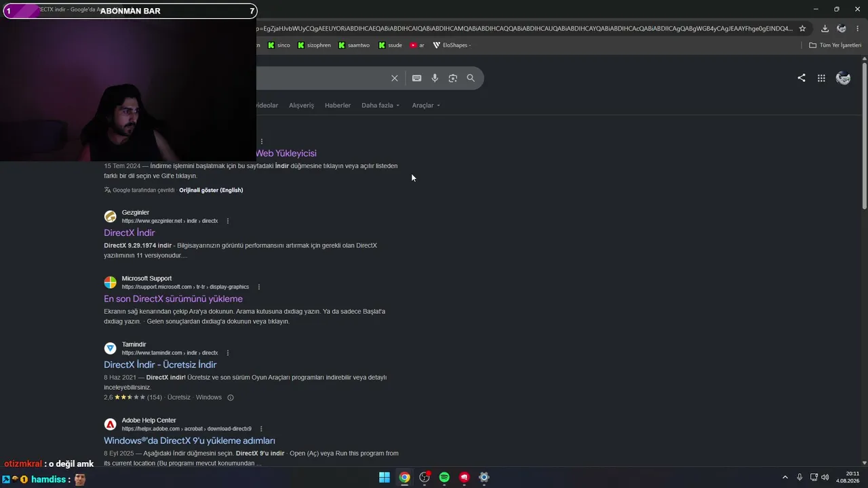Open the EloShapes bookmark
This screenshot has height=488, width=868.
pyautogui.click(x=452, y=45)
